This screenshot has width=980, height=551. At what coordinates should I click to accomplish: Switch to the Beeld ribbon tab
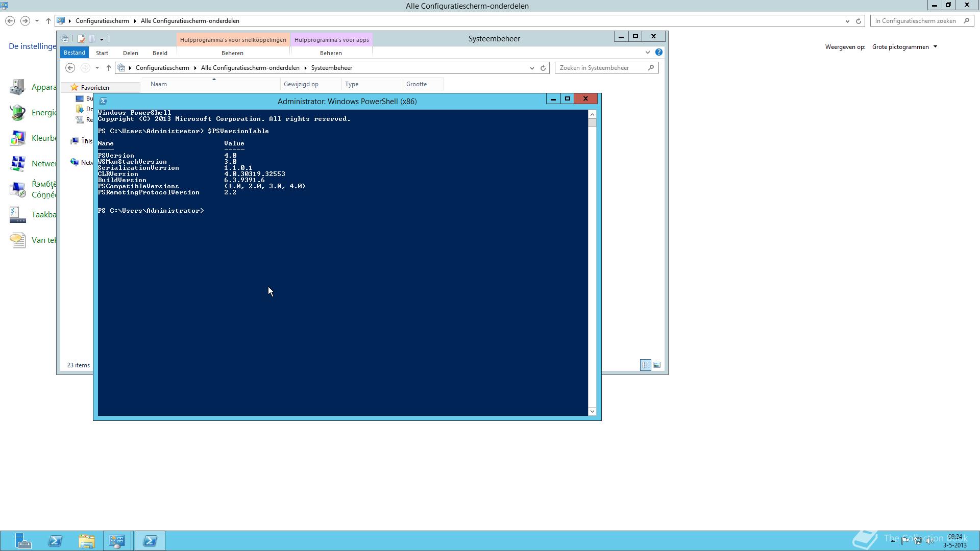[x=160, y=53]
